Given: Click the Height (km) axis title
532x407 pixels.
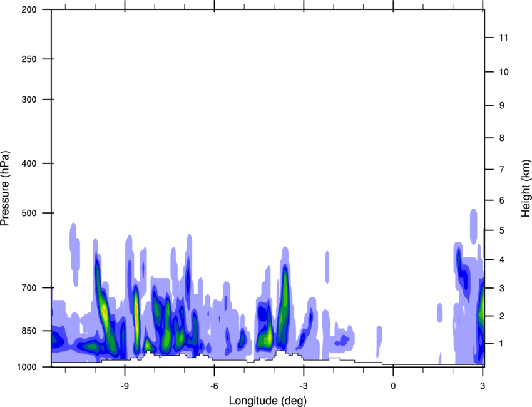Looking at the screenshot, I should pyautogui.click(x=526, y=188).
